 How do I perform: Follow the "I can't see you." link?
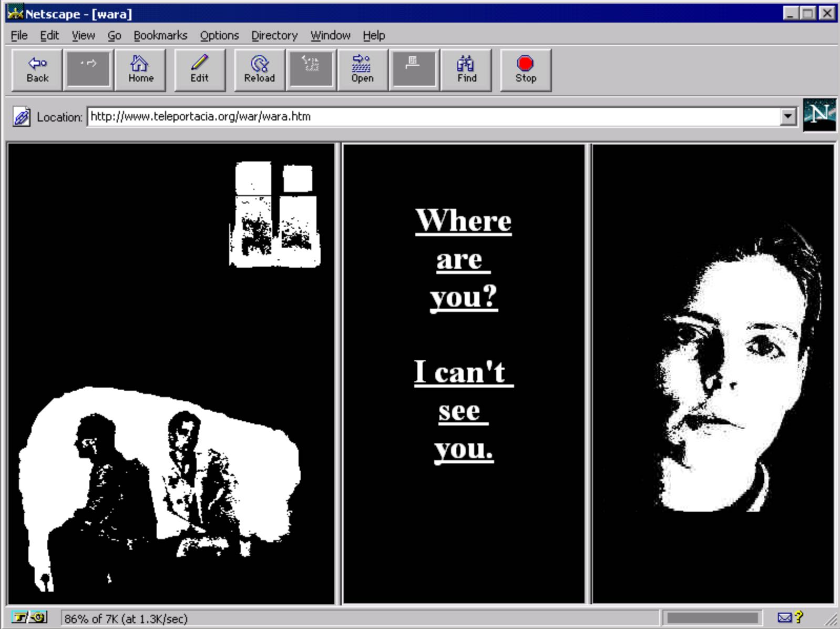pos(463,410)
